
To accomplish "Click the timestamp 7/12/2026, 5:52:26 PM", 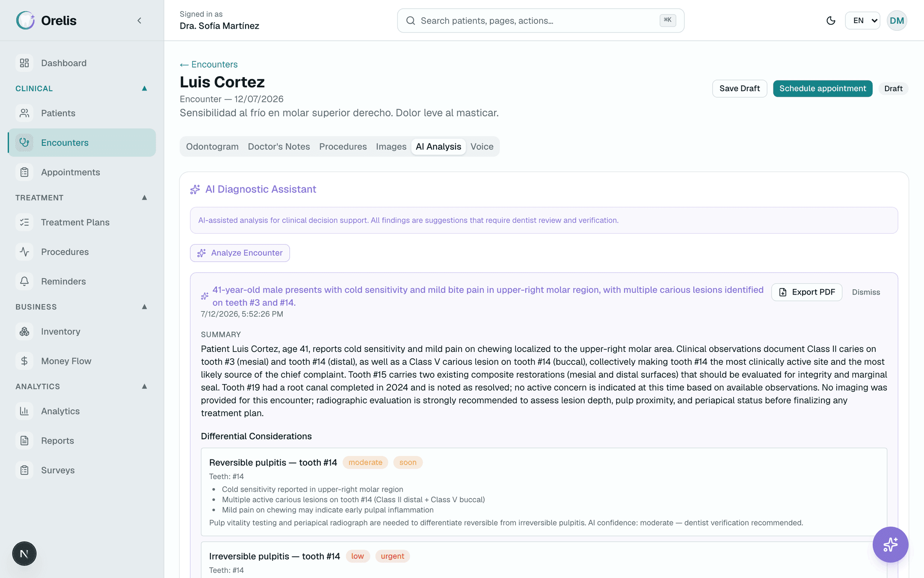I will click(242, 314).
